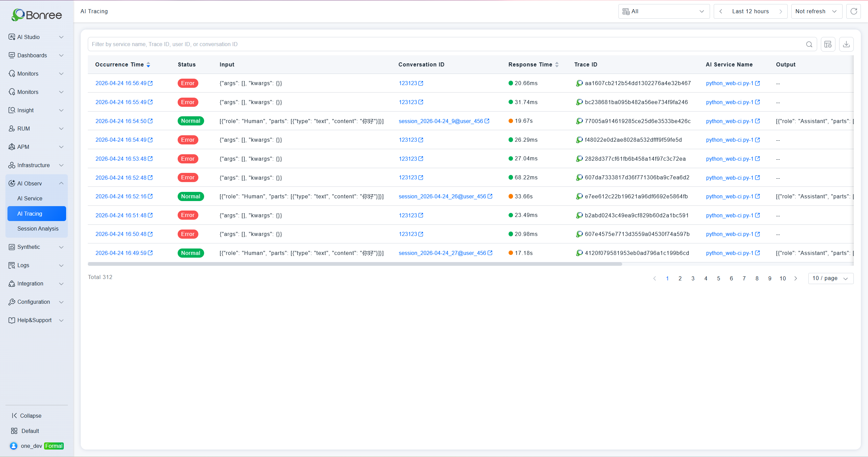
Task: Click the next time range arrow
Action: coord(781,12)
